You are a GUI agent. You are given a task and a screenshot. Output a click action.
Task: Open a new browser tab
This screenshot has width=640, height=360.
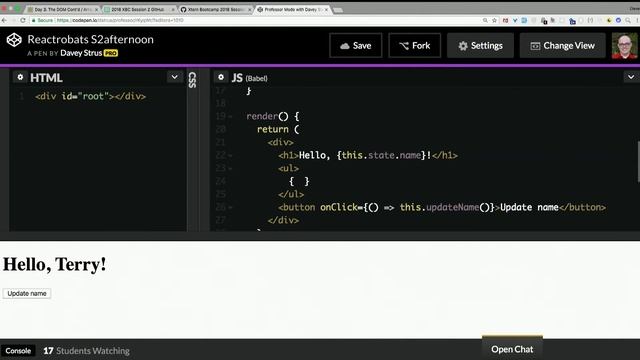pos(338,10)
